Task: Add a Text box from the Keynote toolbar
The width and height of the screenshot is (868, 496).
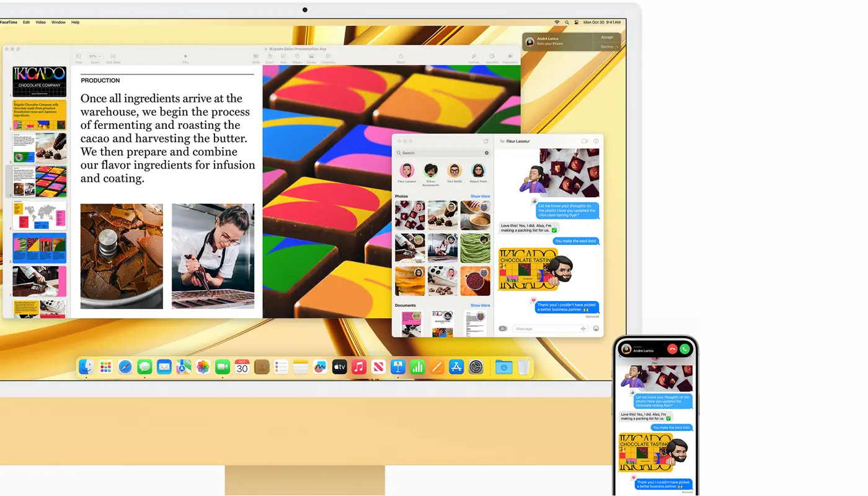Action: tap(283, 58)
